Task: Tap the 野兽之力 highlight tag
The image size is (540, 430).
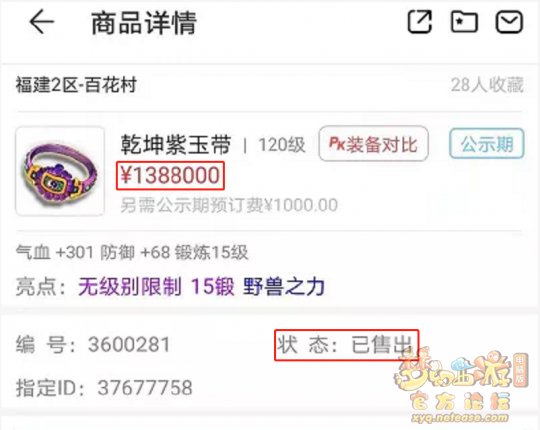Action: pyautogui.click(x=284, y=286)
